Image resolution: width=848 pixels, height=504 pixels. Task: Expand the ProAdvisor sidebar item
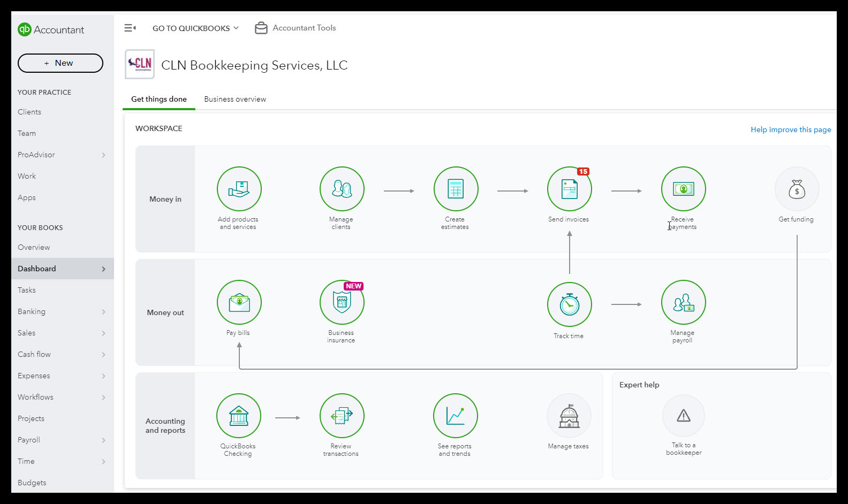tap(103, 155)
